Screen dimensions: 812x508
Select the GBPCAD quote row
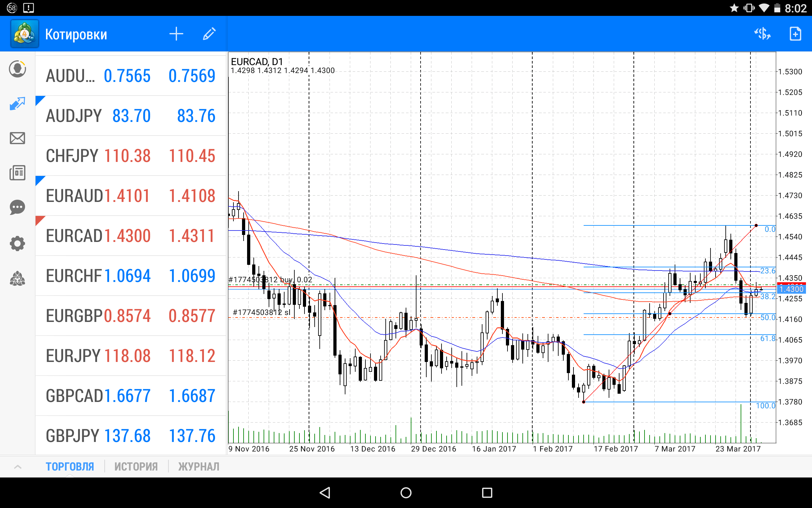tap(131, 396)
